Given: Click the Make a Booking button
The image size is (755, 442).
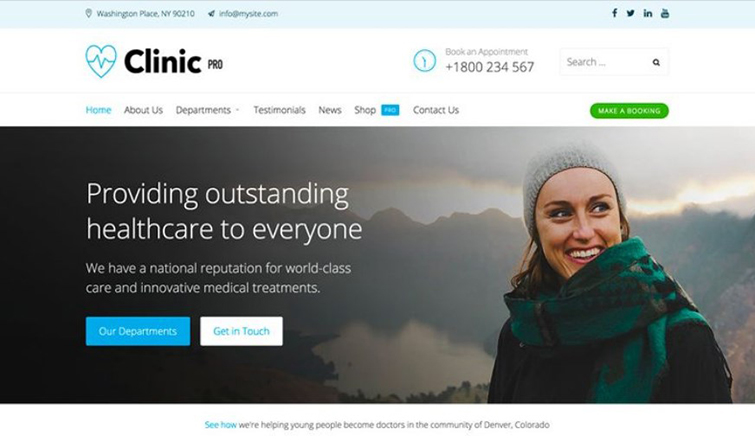Looking at the screenshot, I should (x=629, y=111).
